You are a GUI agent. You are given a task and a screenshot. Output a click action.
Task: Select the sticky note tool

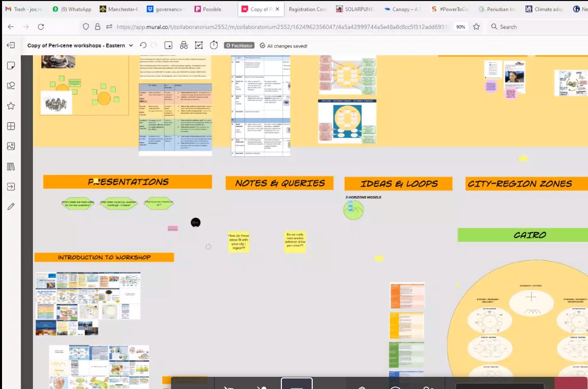coord(11,65)
